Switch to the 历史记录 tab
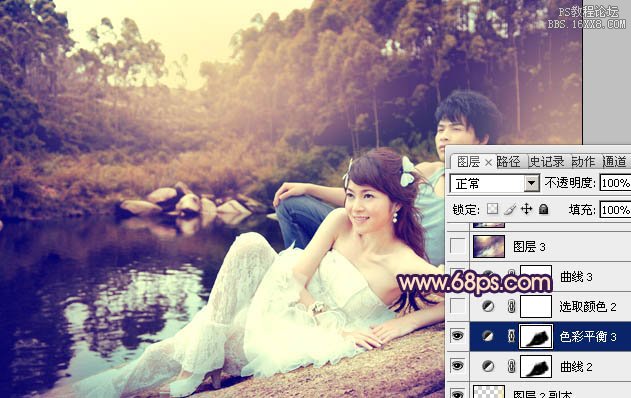631x398 pixels. point(546,162)
